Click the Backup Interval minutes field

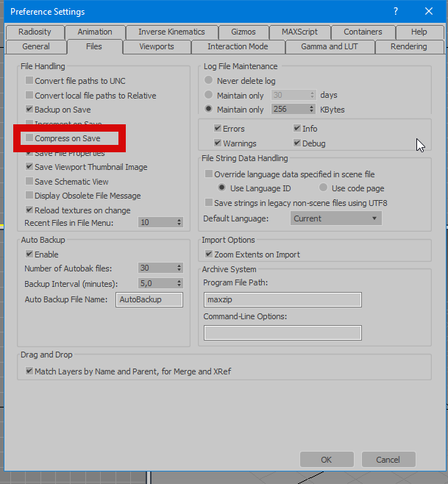pyautogui.click(x=157, y=283)
